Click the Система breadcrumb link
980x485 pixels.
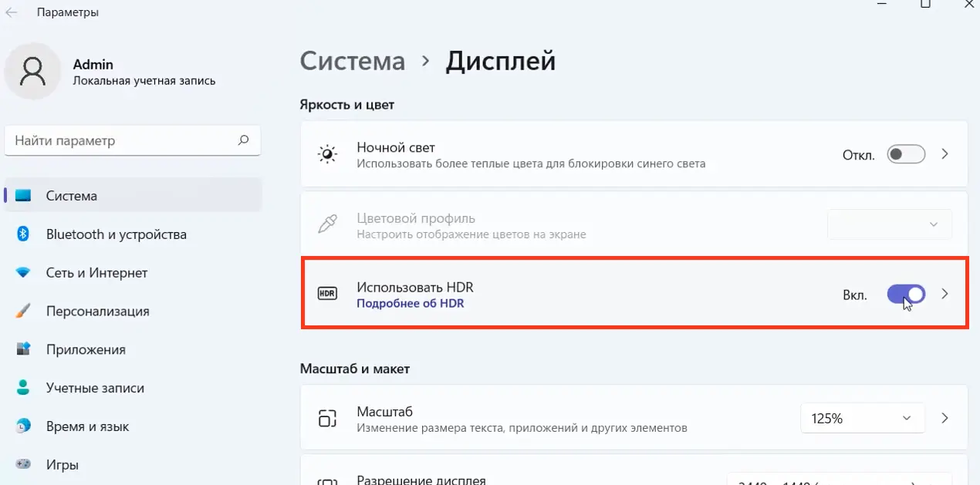353,61
